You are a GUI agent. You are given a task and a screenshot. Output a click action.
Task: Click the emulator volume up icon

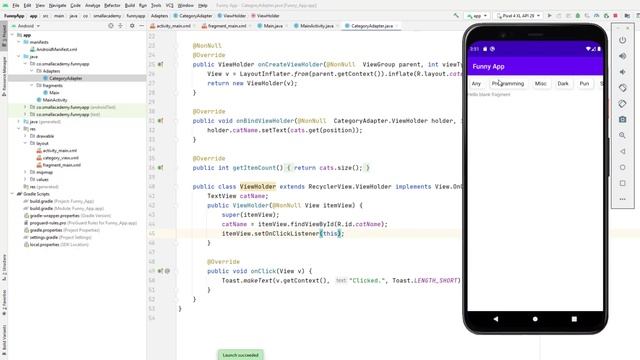(622, 56)
